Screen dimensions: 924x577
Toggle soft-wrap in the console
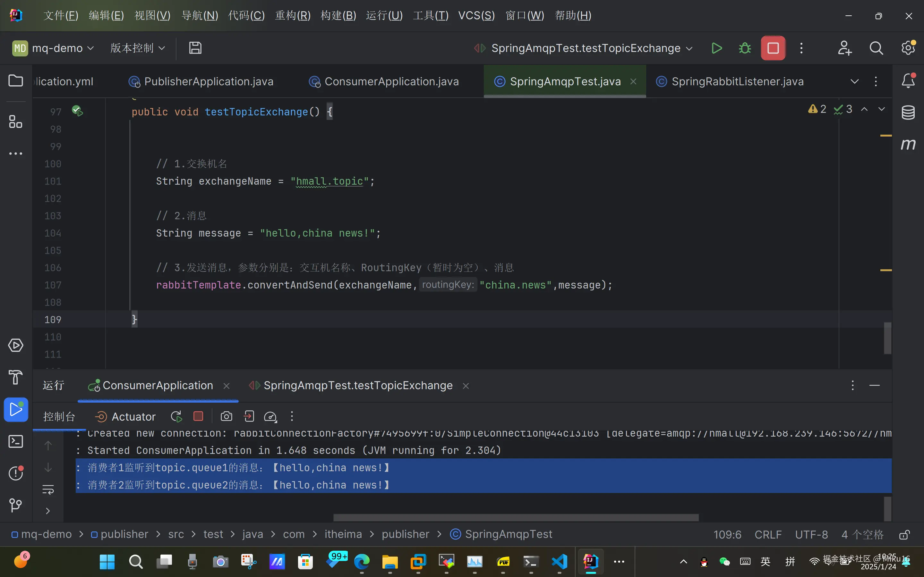click(48, 489)
